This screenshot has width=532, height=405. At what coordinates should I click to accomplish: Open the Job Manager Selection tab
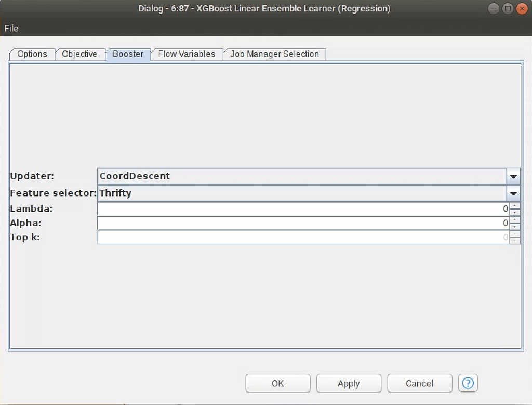point(274,54)
